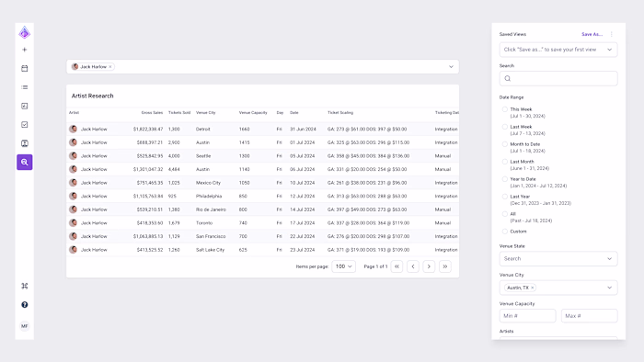Sort by the Tickets Sold column header
This screenshot has width=644, height=362.
point(179,113)
